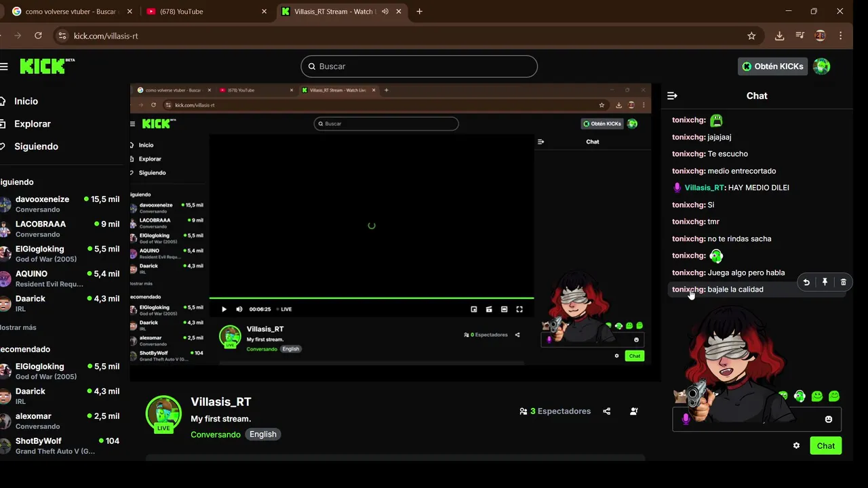
Task: Open the Chrome three-dot menu
Action: [841, 36]
